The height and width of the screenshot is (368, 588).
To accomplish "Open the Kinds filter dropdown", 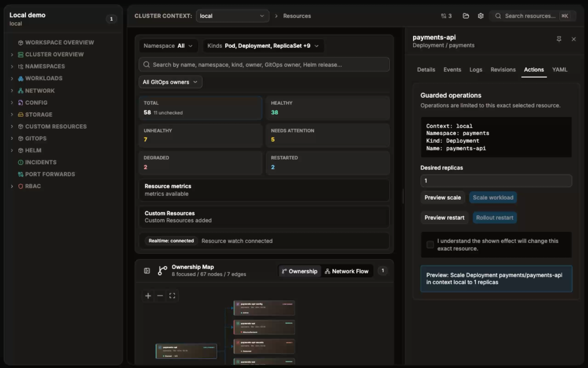I will click(x=263, y=46).
